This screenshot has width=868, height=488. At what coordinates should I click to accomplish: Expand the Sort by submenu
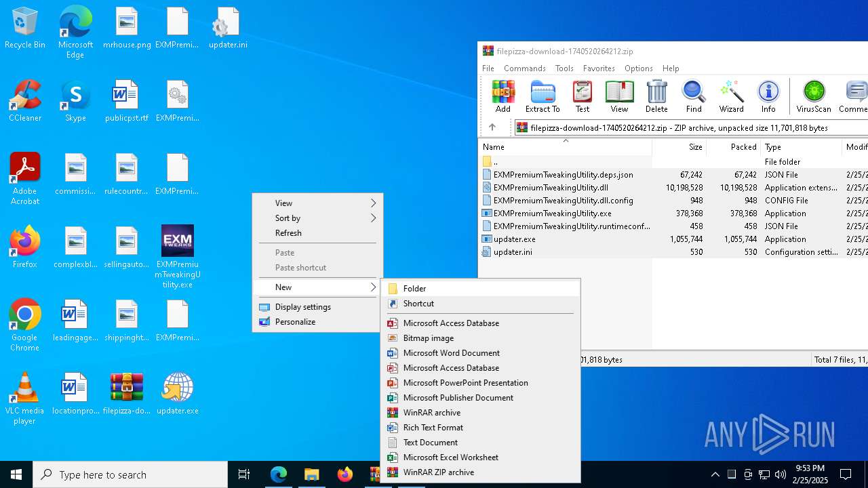(317, 218)
